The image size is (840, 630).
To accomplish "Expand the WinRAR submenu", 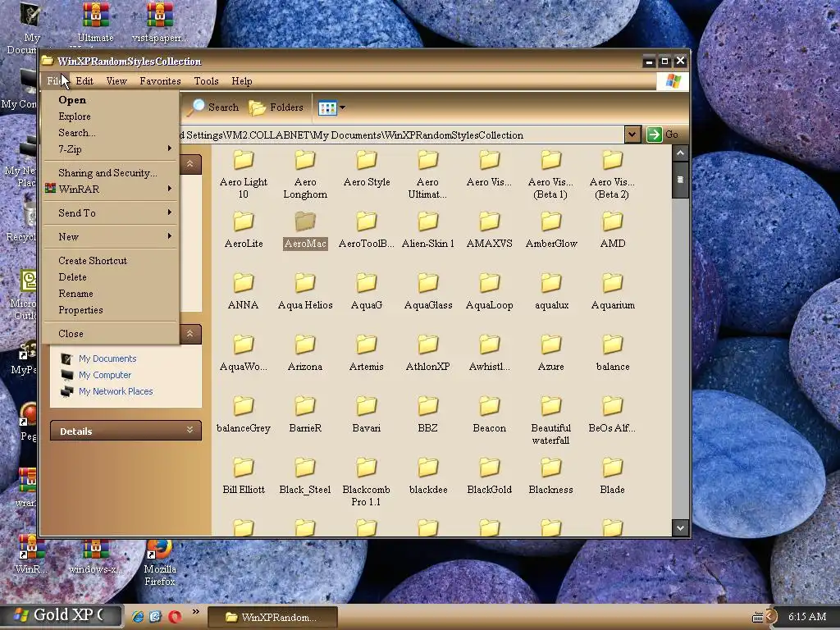I will point(111,189).
